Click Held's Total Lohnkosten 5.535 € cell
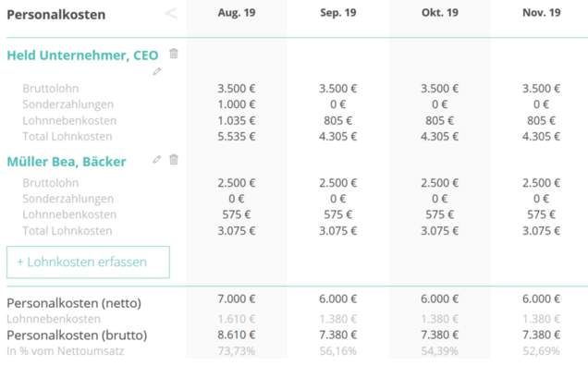The height and width of the screenshot is (366, 588). click(237, 137)
